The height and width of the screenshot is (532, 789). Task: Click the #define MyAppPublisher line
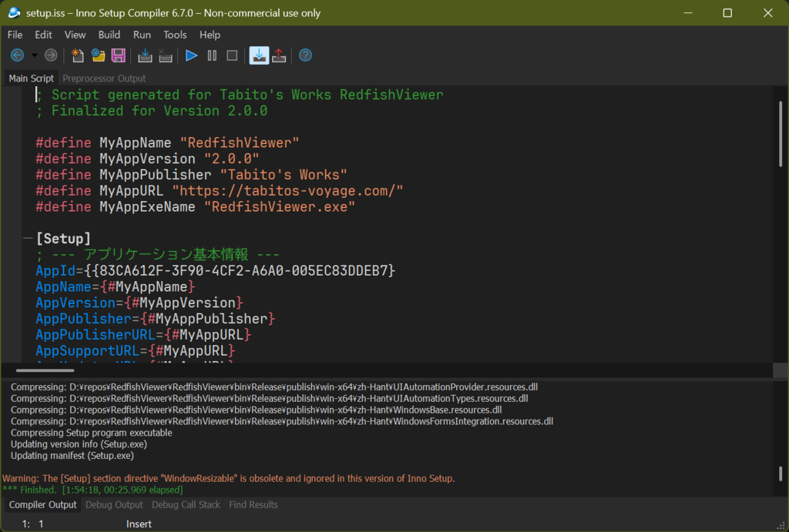point(192,175)
